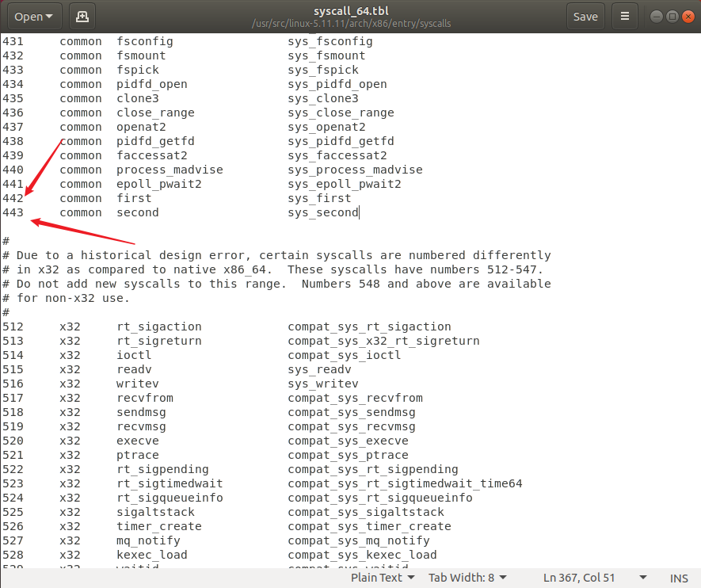Click compat_sys_execve entry

(349, 441)
